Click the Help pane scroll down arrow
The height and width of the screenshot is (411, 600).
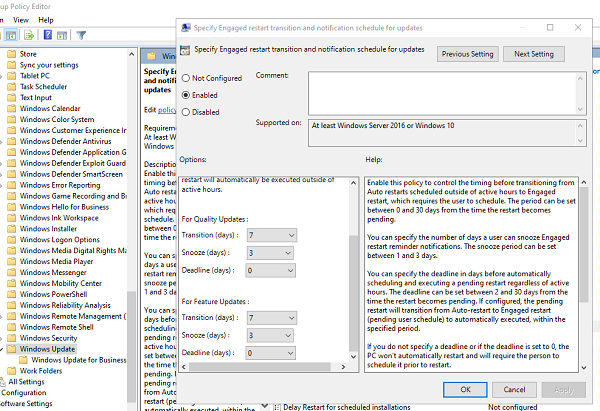[x=584, y=367]
